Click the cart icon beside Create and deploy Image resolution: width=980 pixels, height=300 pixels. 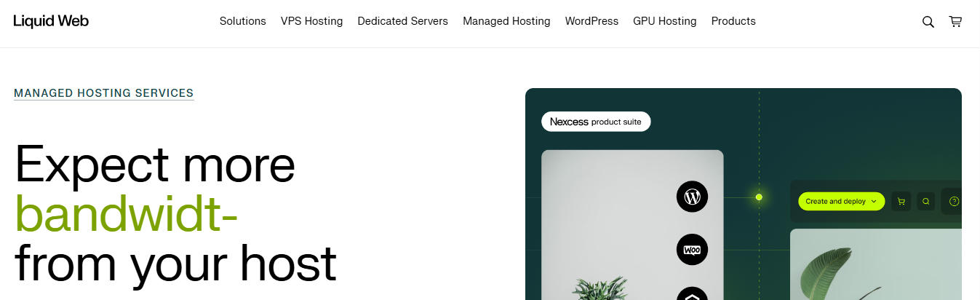[901, 202]
